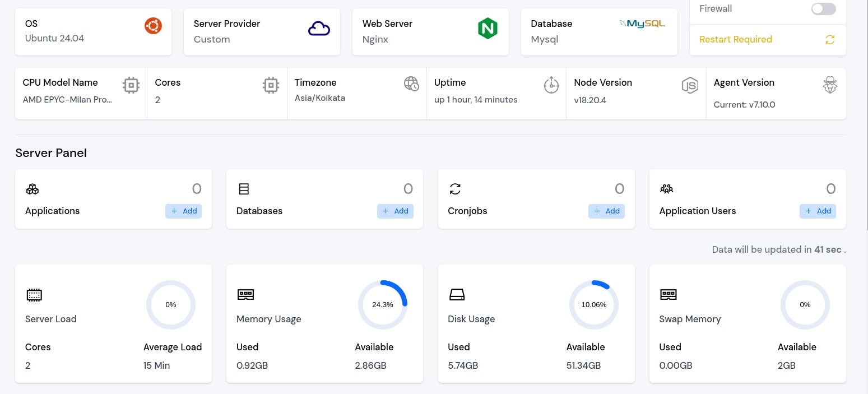This screenshot has height=394, width=868.
Task: Click the Swap Memory RAM icon
Action: pyautogui.click(x=668, y=294)
